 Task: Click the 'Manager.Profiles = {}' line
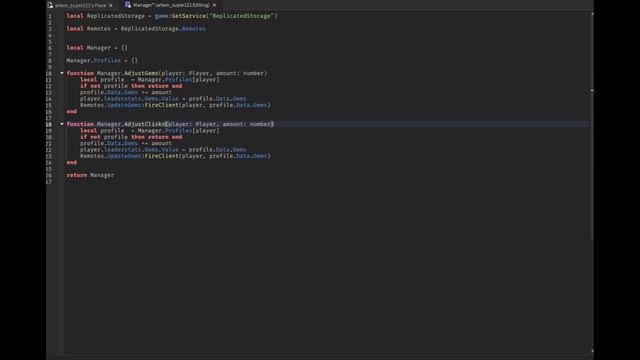point(102,60)
